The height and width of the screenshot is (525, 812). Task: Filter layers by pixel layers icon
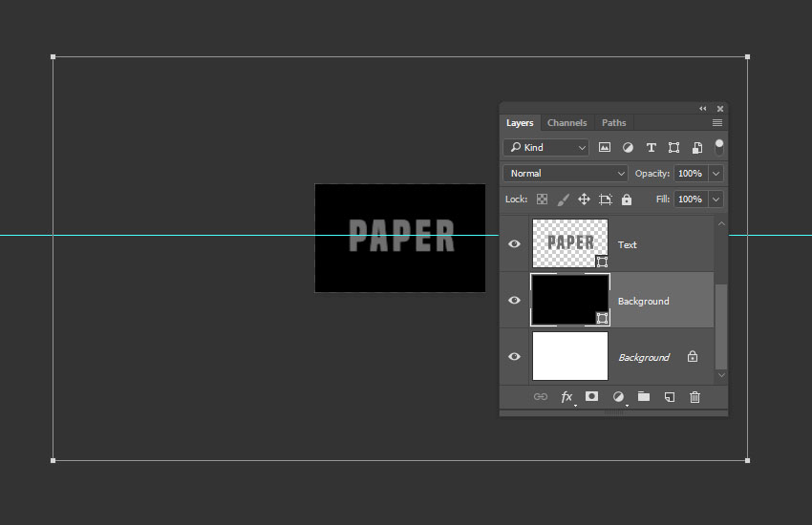(x=605, y=147)
